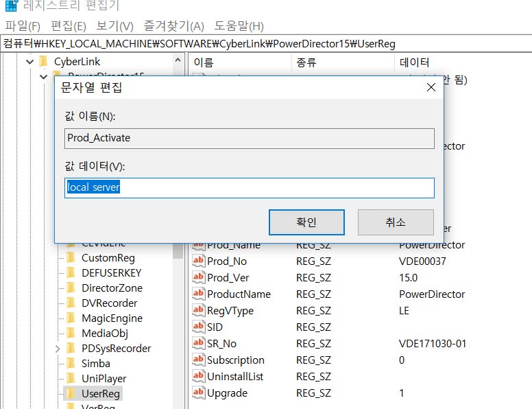Click the string icon beside UninstallList
Screen dimensions: 532x409
(199, 376)
